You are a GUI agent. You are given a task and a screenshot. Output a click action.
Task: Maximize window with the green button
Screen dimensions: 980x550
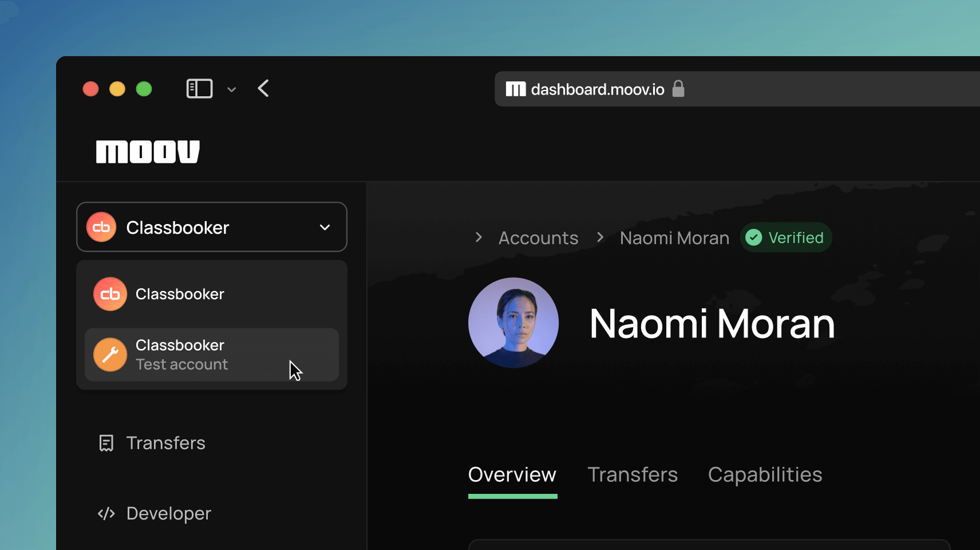tap(144, 89)
